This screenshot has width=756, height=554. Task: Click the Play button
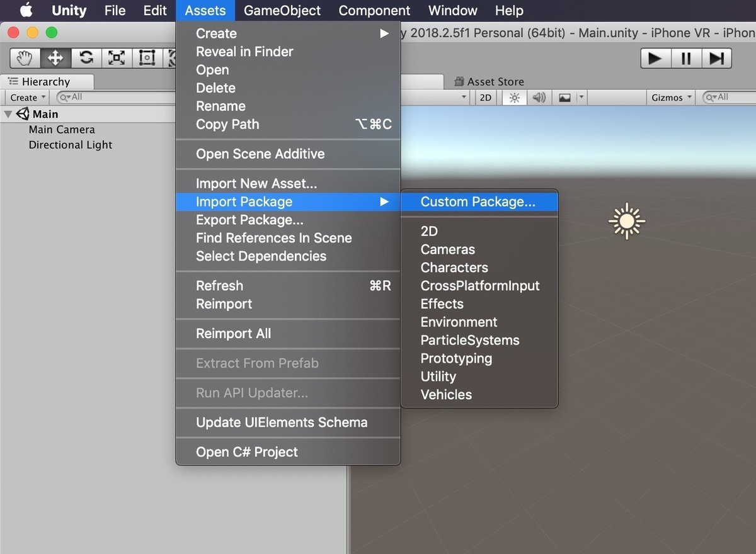pos(655,59)
